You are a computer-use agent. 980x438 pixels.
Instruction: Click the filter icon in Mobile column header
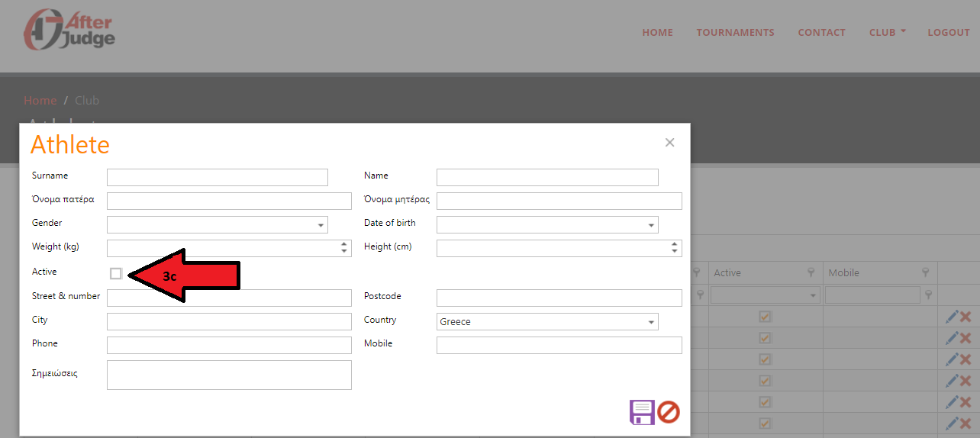tap(925, 272)
